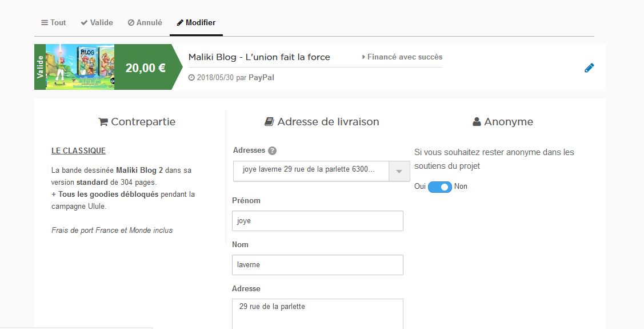Click the person icon beside Anonyme
The width and height of the screenshot is (644, 329).
tap(477, 122)
